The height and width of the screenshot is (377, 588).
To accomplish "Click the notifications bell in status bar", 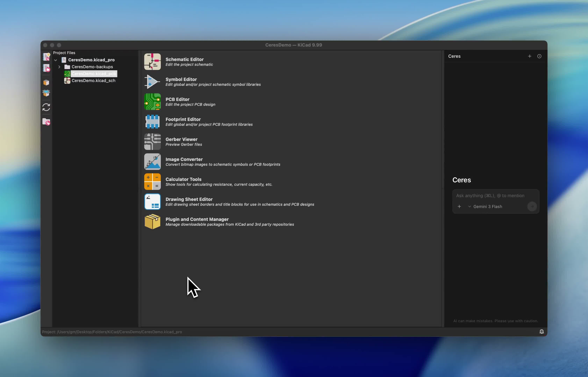I will click(542, 331).
